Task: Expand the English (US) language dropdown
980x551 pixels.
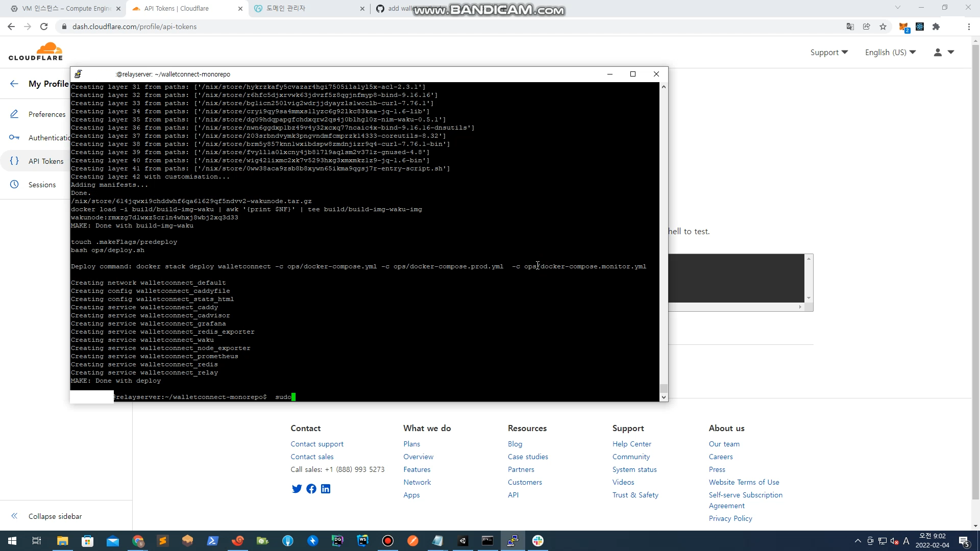Action: coord(890,52)
